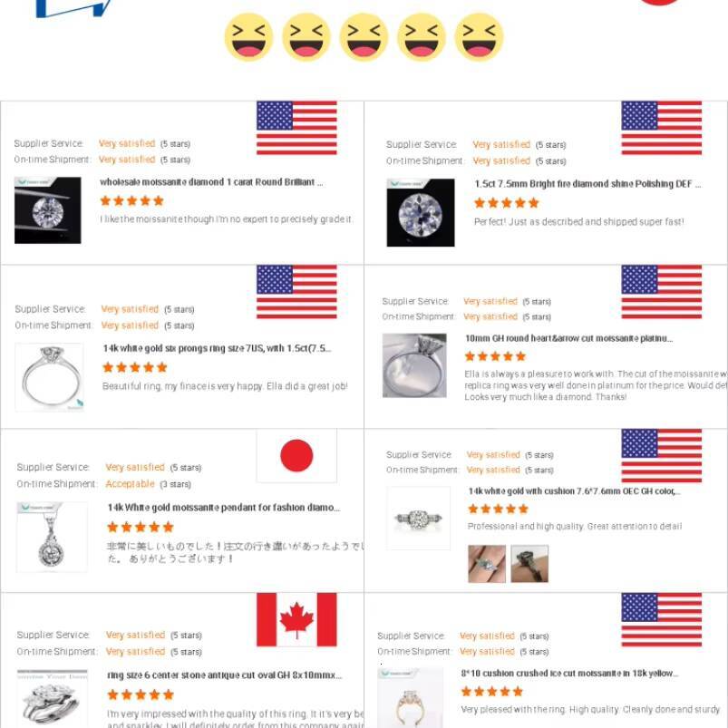
Task: Click the last laughing emoji
Action: pos(480,37)
